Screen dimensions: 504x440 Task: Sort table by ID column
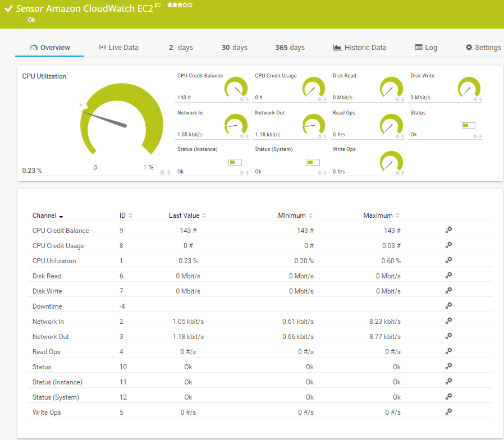tap(130, 216)
